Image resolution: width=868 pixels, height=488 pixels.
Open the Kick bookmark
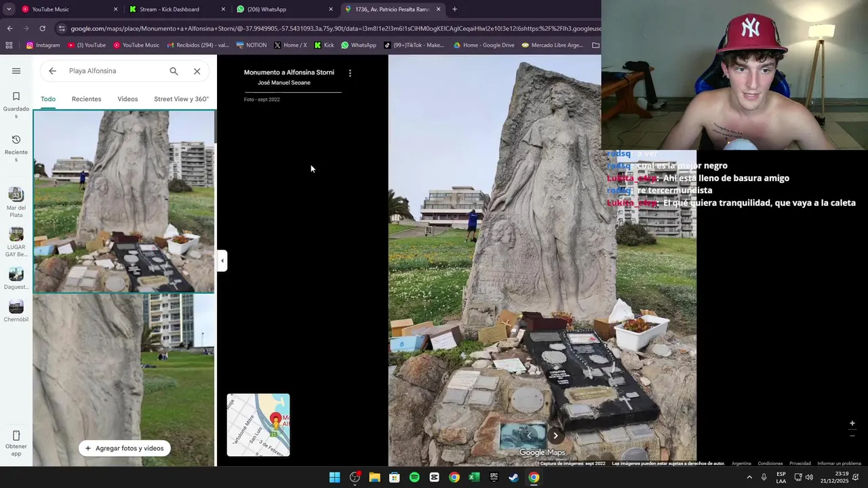pyautogui.click(x=323, y=45)
